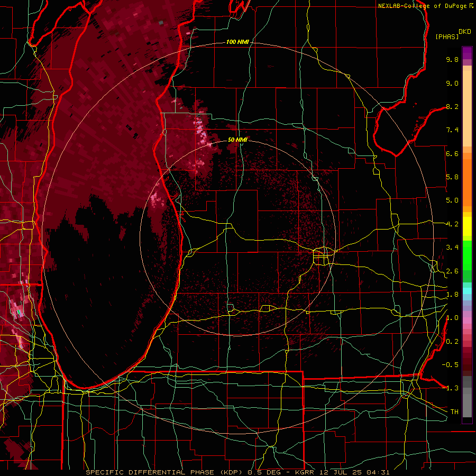The width and height of the screenshot is (476, 476).
Task: Click the 100 NMI range ring label
Action: [x=237, y=42]
